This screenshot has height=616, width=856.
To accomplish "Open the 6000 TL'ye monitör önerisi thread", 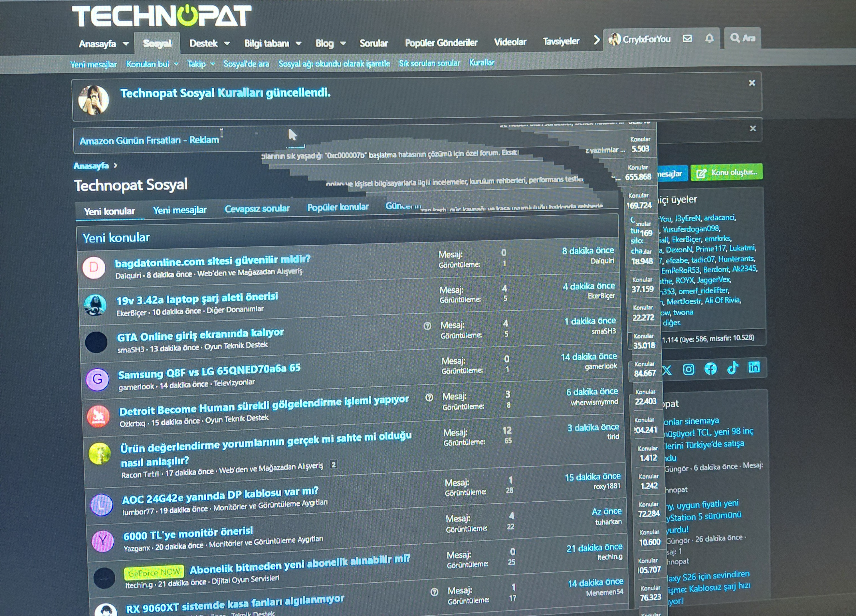I will point(188,533).
